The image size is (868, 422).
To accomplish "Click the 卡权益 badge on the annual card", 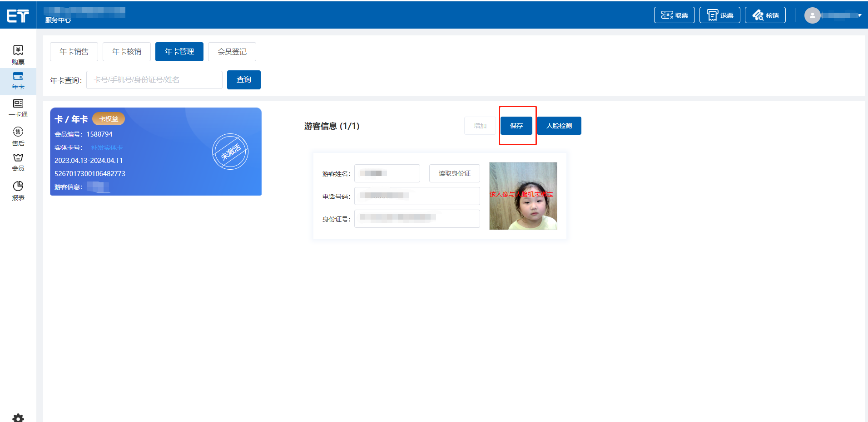I will coord(109,119).
